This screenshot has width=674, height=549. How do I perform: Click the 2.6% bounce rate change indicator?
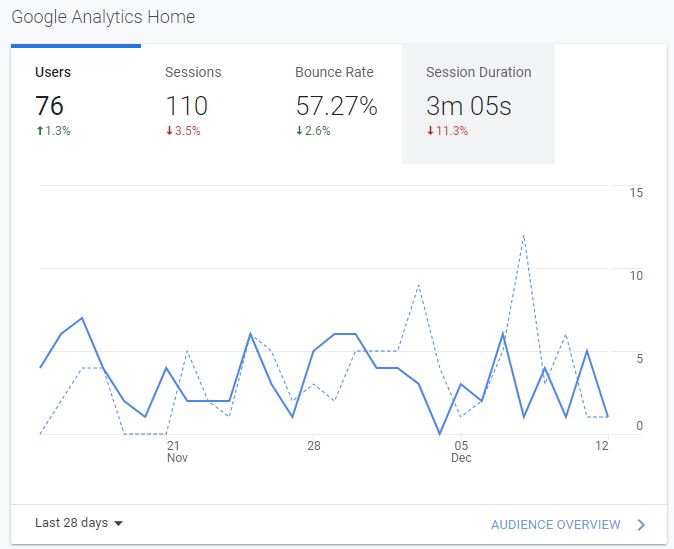pyautogui.click(x=313, y=131)
